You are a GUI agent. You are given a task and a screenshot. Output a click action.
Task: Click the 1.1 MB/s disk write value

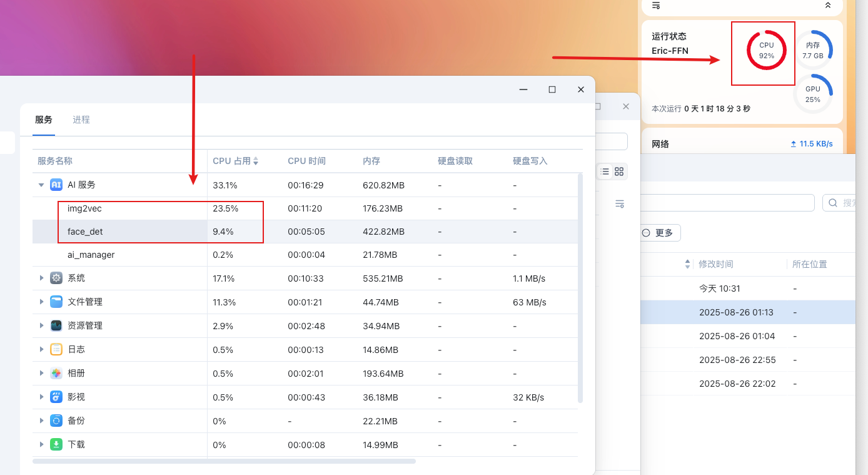(529, 278)
